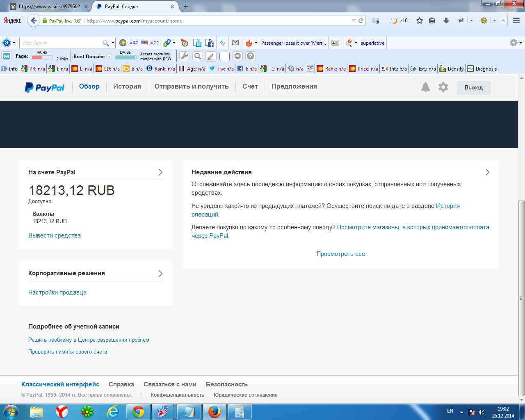Open PayPal settings gear in the header
525x420 pixels.
click(443, 87)
